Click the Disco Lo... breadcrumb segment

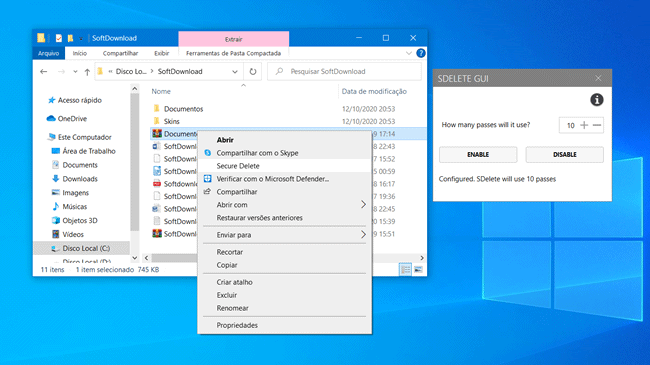click(x=131, y=71)
